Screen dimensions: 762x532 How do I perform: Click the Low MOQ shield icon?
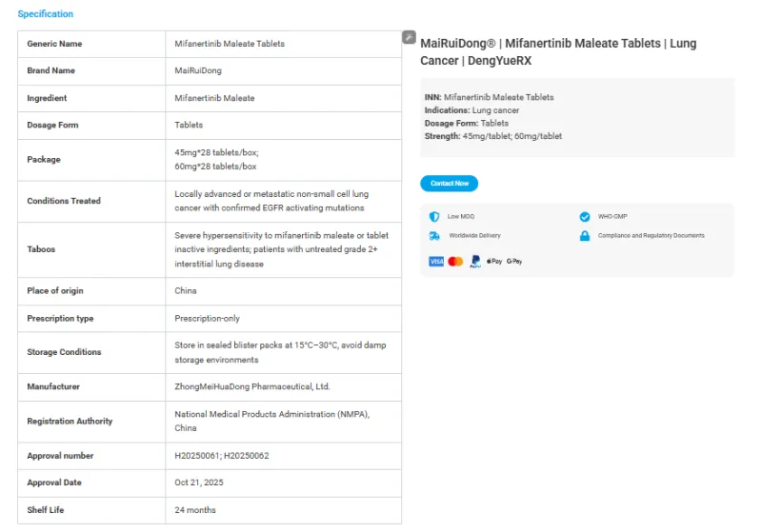click(x=434, y=216)
